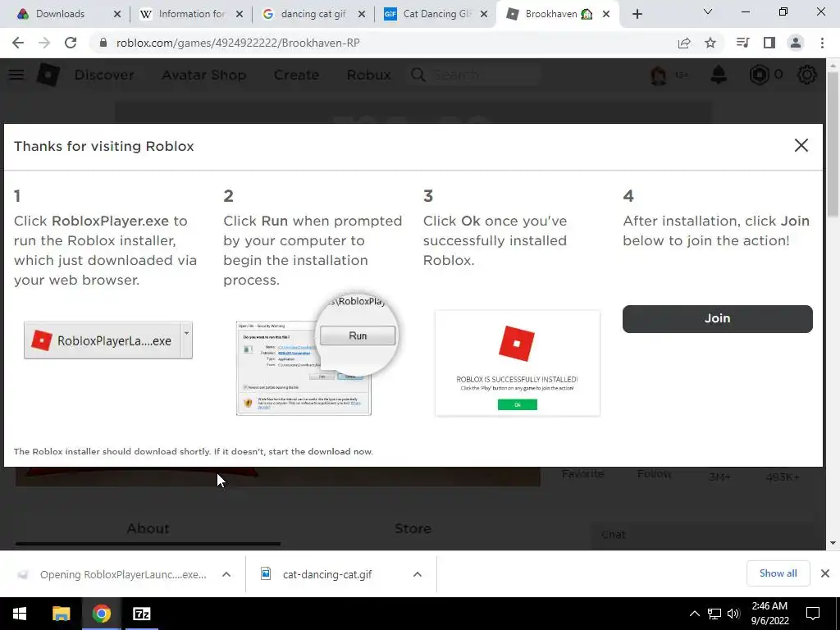Image resolution: width=840 pixels, height=630 pixels.
Task: Click the Favorite button
Action: pyautogui.click(x=583, y=474)
